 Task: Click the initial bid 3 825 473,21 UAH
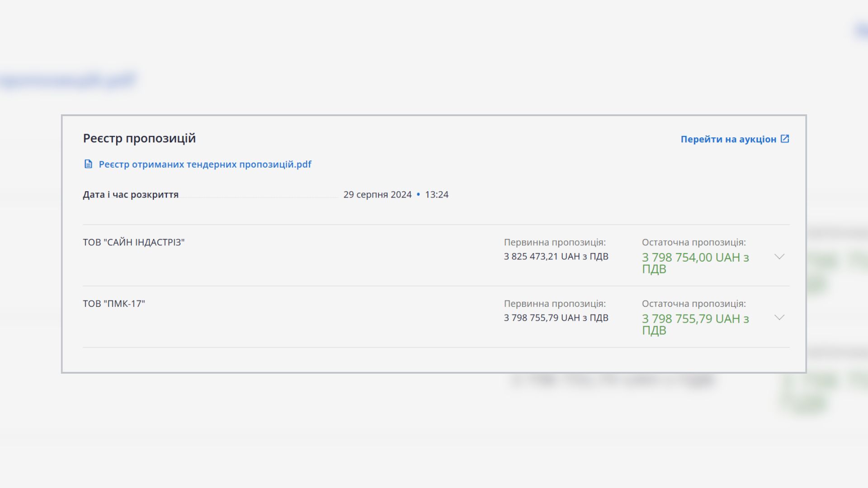(556, 257)
